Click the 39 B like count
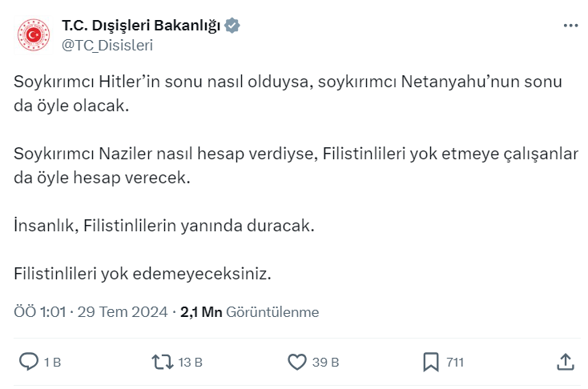 (325, 363)
